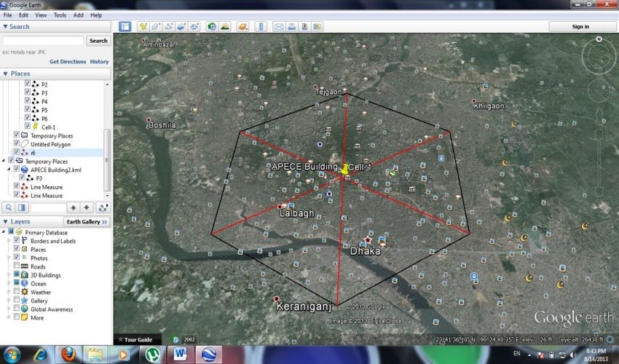Toggle the Places panel split view icon
This screenshot has width=619, height=364.
22,207
